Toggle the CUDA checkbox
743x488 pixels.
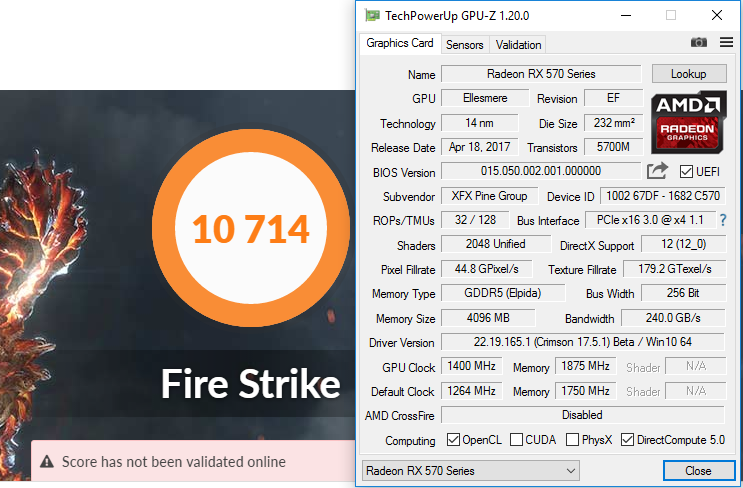[516, 440]
